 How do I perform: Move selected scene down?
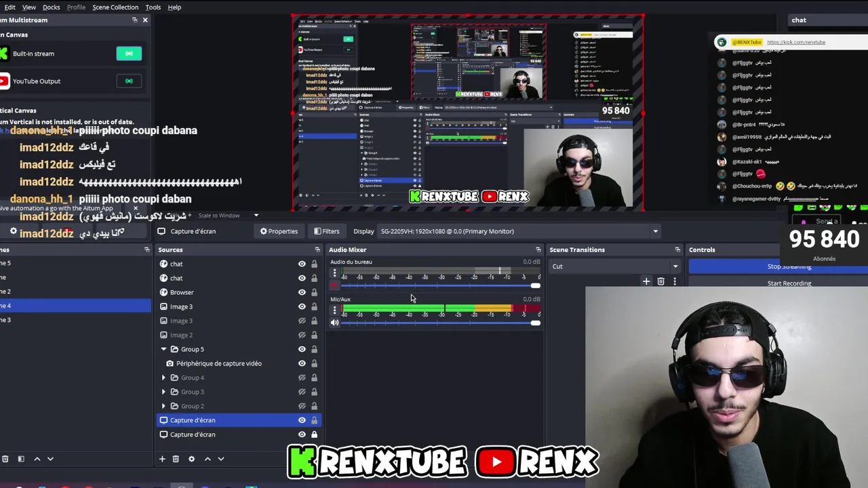click(x=50, y=459)
